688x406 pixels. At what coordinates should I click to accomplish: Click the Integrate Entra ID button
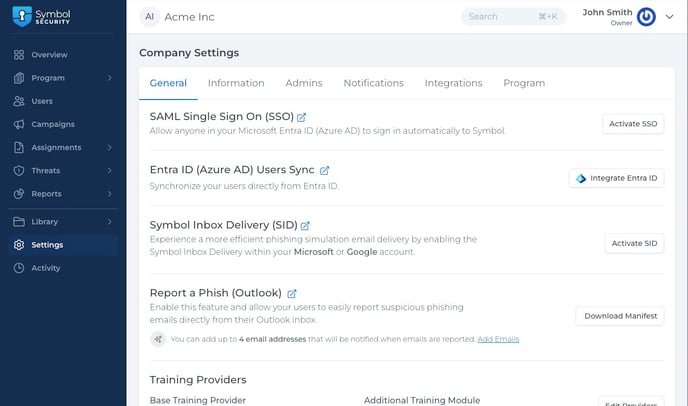[616, 178]
